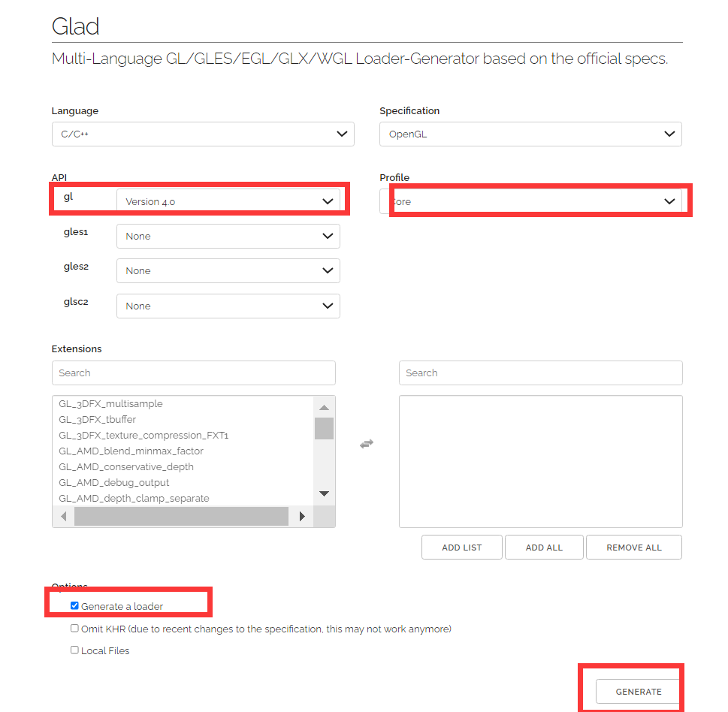Image resolution: width=728 pixels, height=712 pixels.
Task: Click the chevron of the Version 4.0 dropdown
Action: (328, 201)
